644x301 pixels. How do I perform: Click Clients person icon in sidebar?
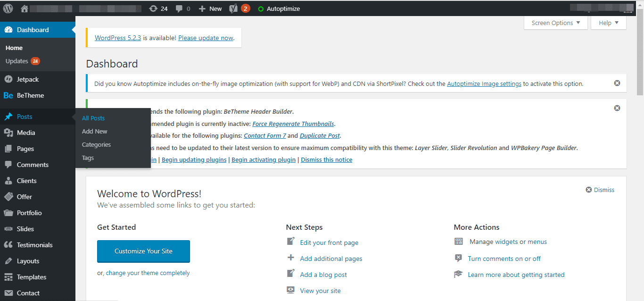point(8,181)
